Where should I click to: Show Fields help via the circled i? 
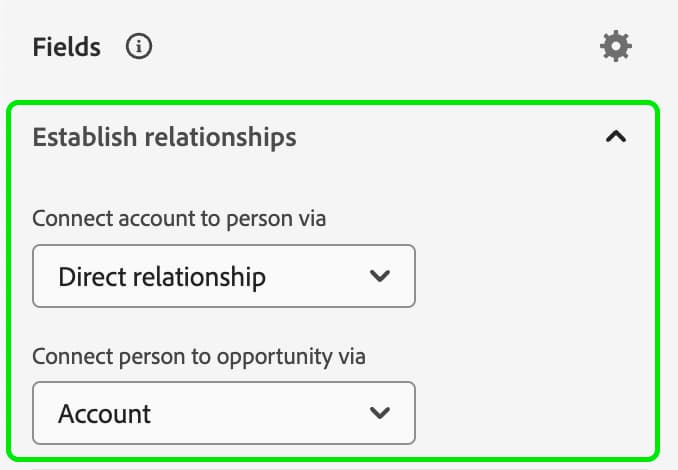[x=139, y=47]
